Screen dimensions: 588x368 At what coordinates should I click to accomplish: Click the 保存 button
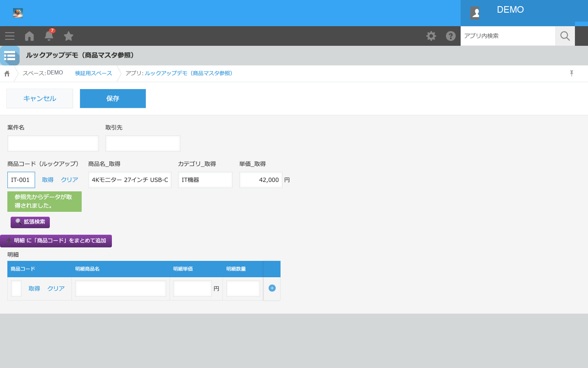113,99
